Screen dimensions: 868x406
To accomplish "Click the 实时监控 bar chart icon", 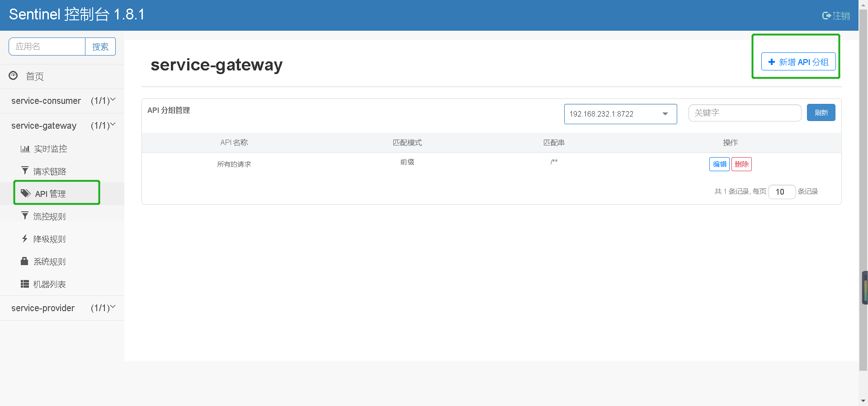I will (x=25, y=149).
